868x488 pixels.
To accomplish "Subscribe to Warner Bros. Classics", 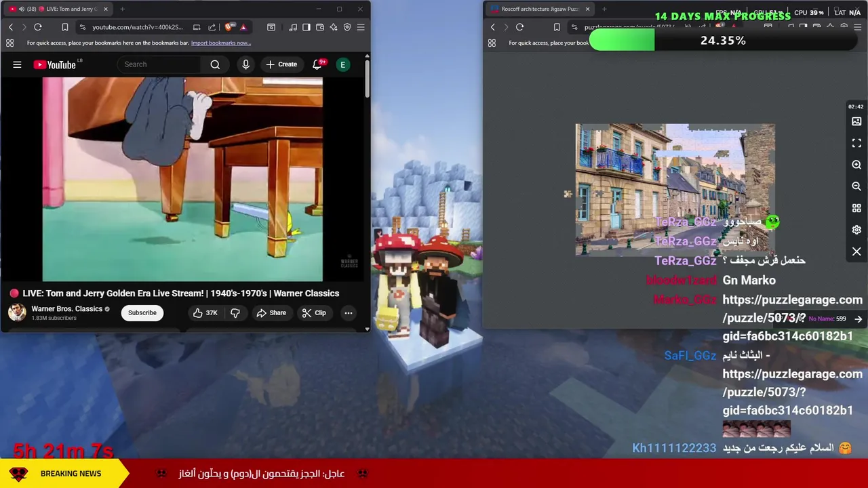I will [142, 312].
